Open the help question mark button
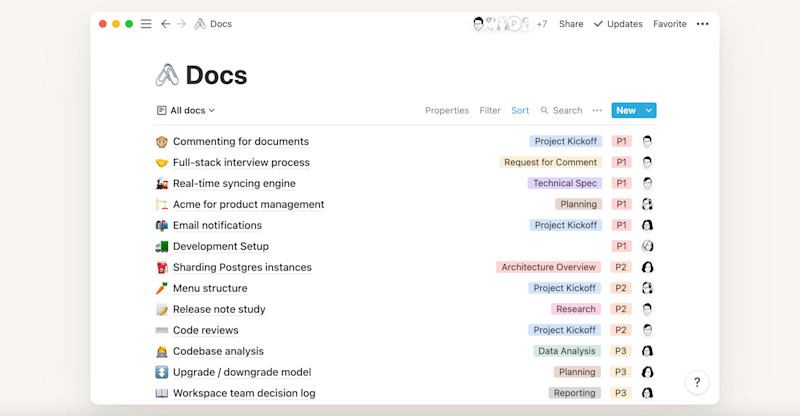The width and height of the screenshot is (800, 416). (697, 382)
